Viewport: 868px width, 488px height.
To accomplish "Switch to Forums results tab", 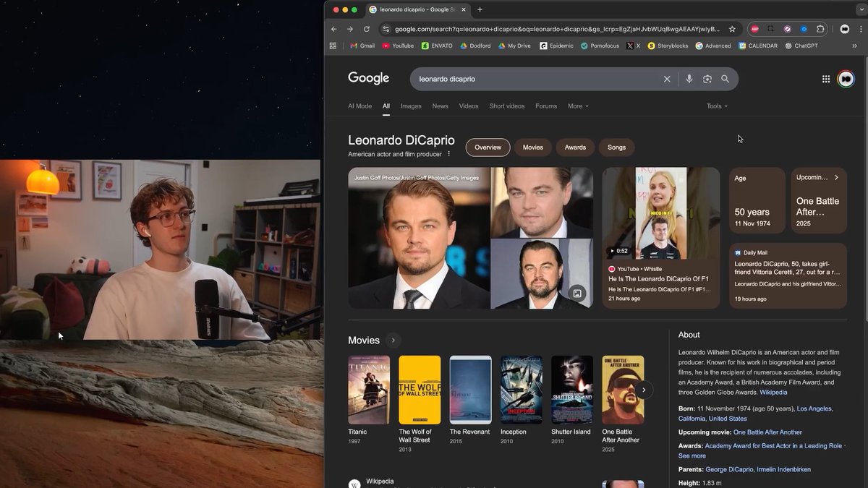I will 546,106.
